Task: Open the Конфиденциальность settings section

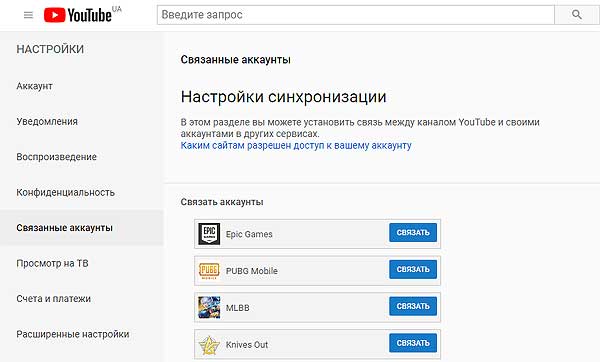Action: tap(65, 192)
